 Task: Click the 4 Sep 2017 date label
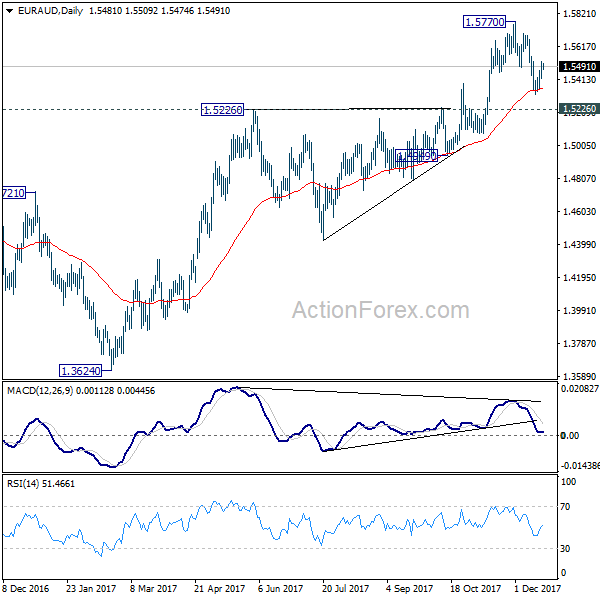(x=409, y=588)
